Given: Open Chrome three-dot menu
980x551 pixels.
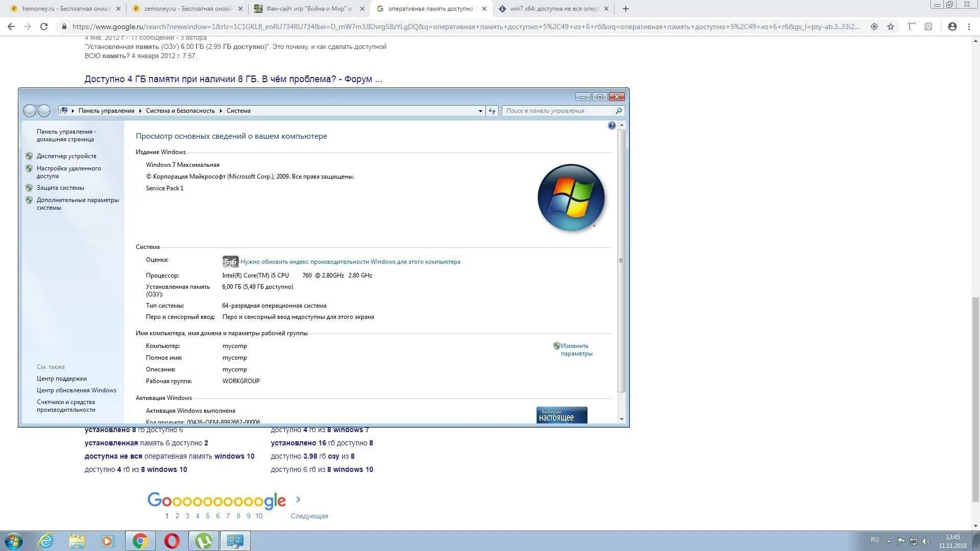Looking at the screenshot, I should click(969, 27).
